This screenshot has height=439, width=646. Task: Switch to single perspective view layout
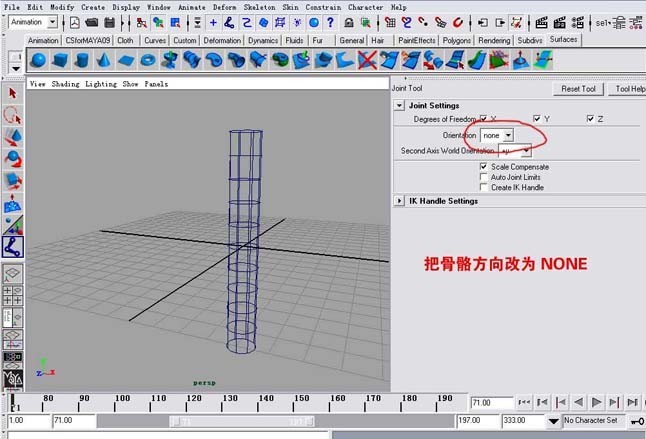[13, 274]
